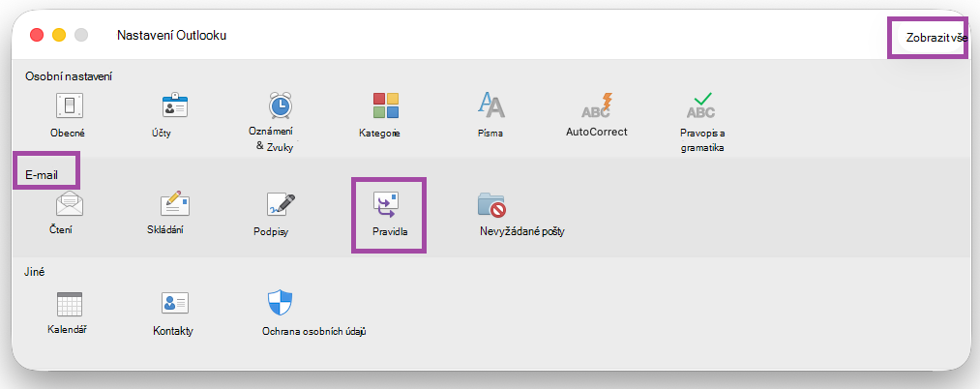Click the Účty label

tap(161, 133)
